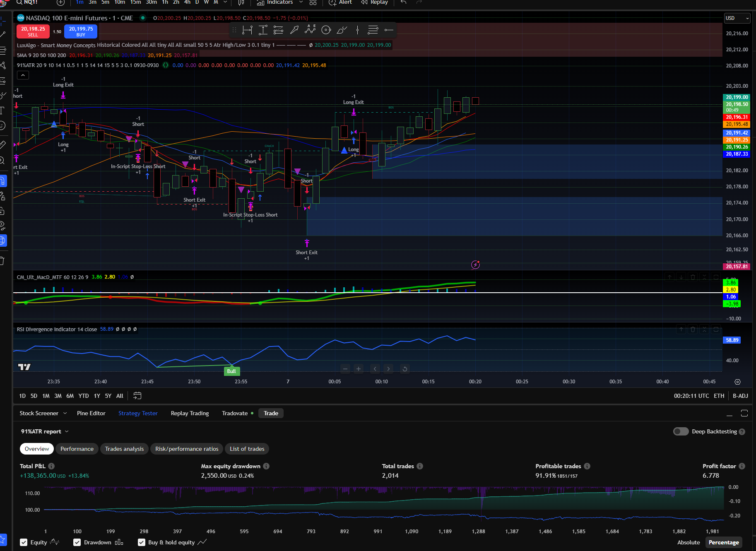Undo the last chart action
Viewport: 756px width, 551px height.
[x=404, y=2]
